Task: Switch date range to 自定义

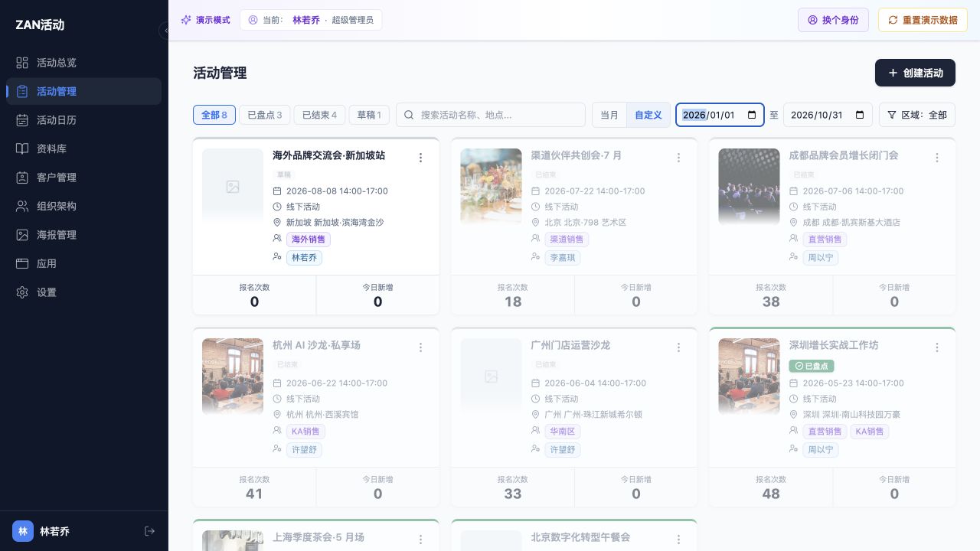Action: tap(648, 115)
